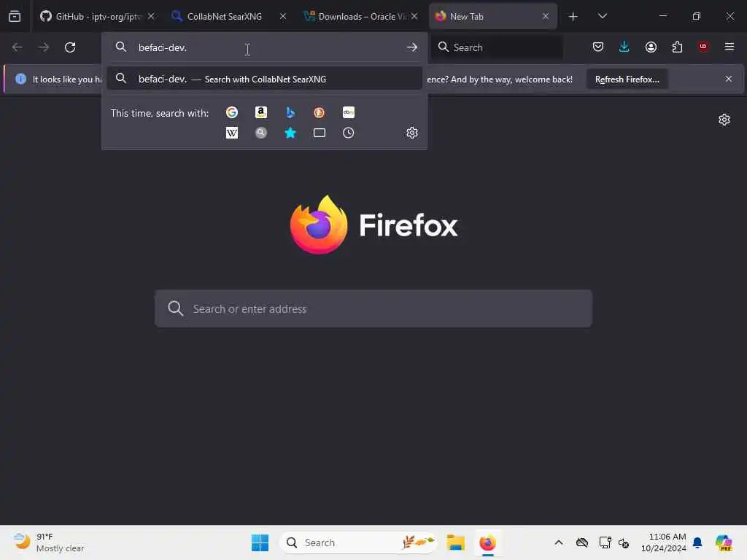
Task: Click Firefox icon in taskbar
Action: [x=487, y=542]
